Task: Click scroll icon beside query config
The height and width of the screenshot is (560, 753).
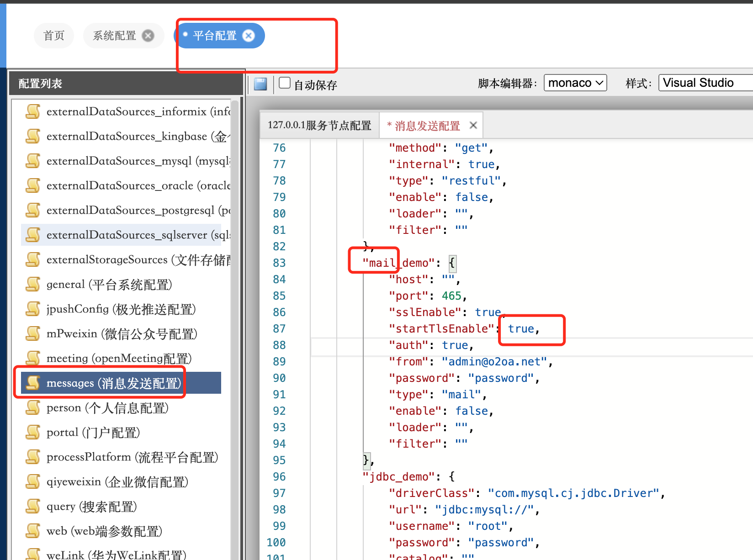Action: pyautogui.click(x=33, y=506)
